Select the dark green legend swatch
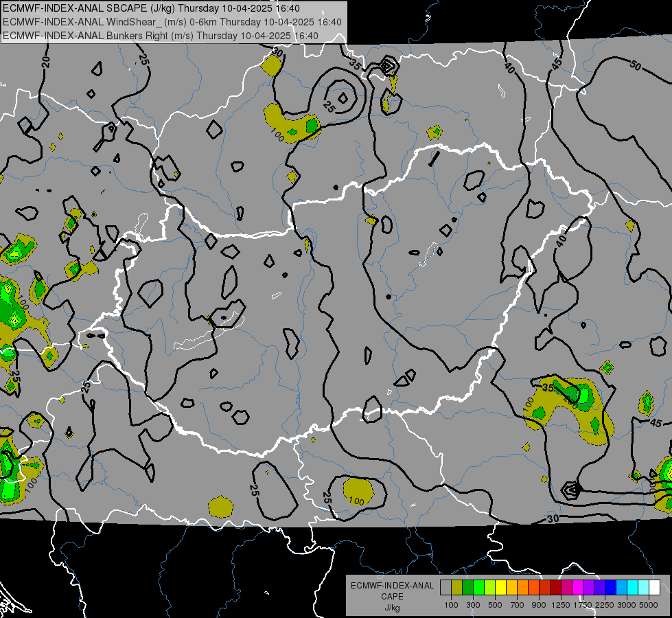672x618 pixels. [x=467, y=587]
